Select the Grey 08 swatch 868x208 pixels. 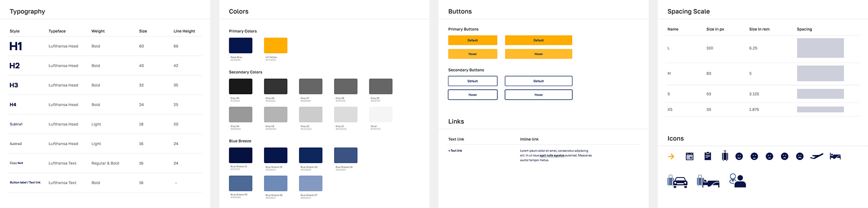276,86
